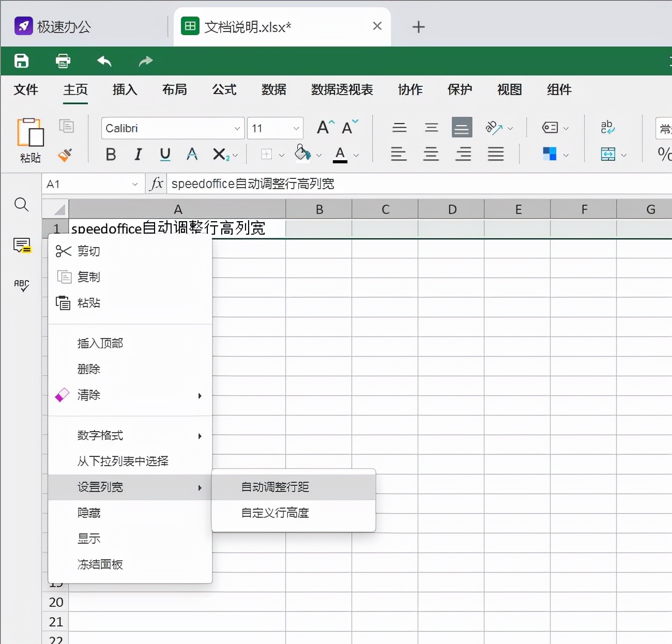Open the font size 11 dropdown
The width and height of the screenshot is (672, 644).
tap(296, 129)
